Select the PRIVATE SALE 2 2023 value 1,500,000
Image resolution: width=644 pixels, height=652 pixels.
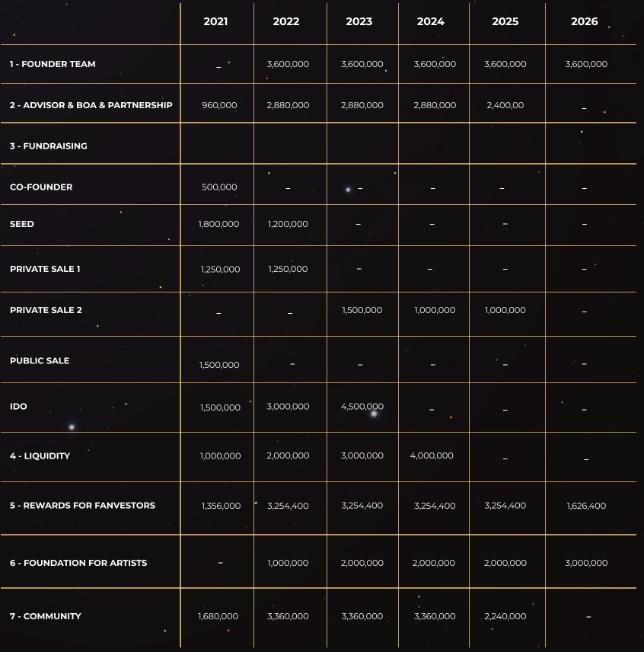[362, 310]
